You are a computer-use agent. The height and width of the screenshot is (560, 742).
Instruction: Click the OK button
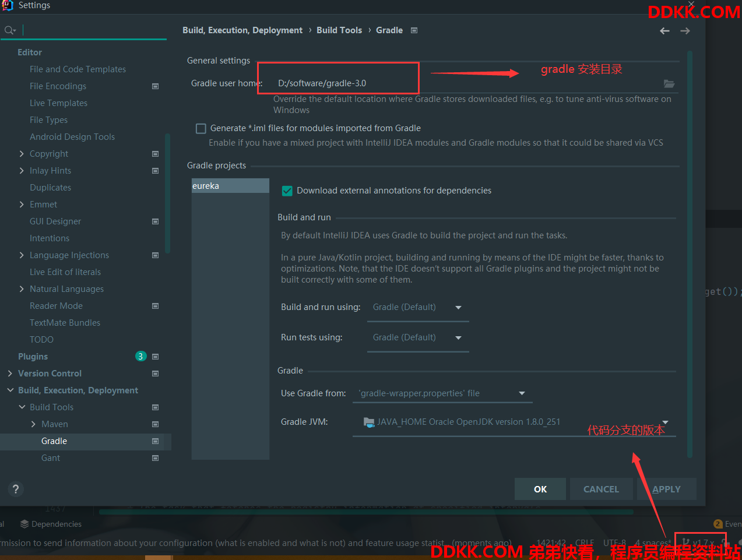click(540, 489)
